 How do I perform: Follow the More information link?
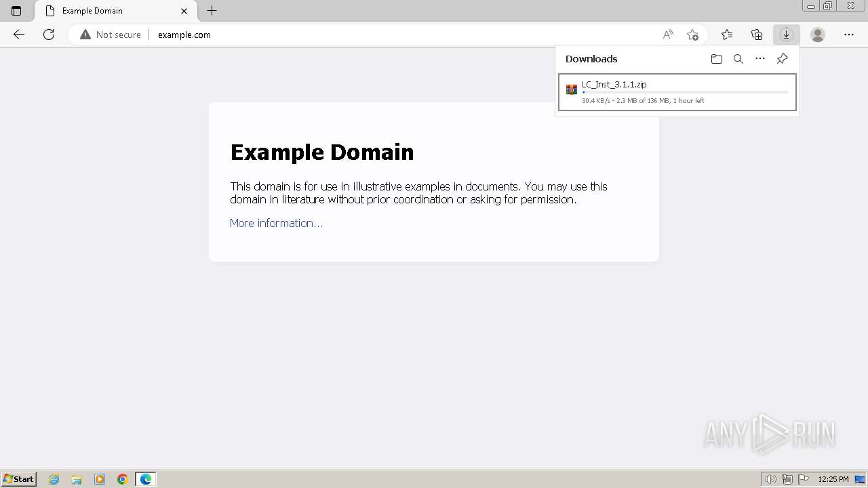[276, 223]
